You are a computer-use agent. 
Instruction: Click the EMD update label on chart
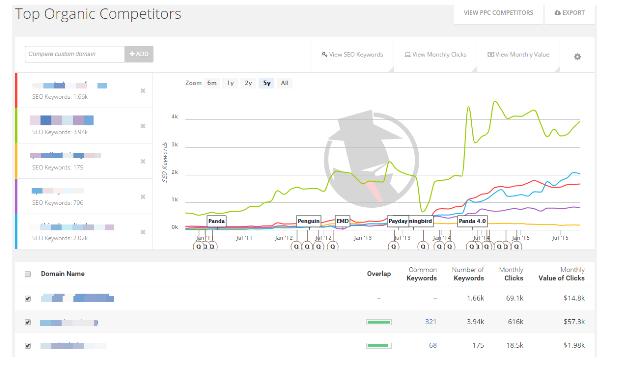[342, 221]
